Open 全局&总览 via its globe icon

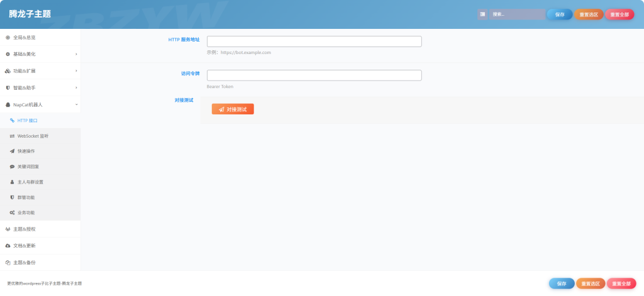coord(8,37)
